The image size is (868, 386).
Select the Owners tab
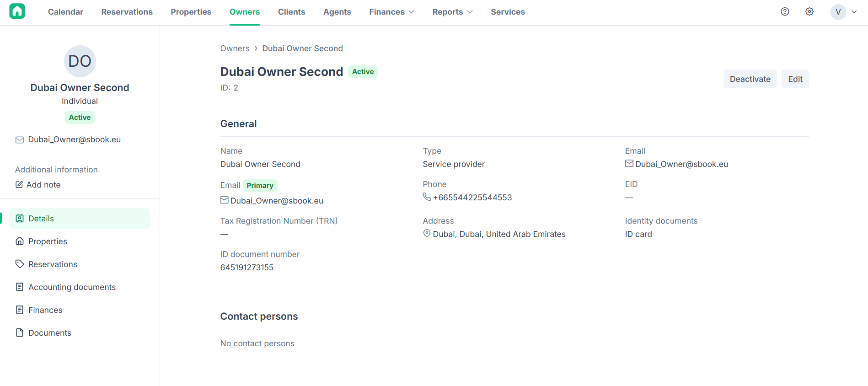244,12
